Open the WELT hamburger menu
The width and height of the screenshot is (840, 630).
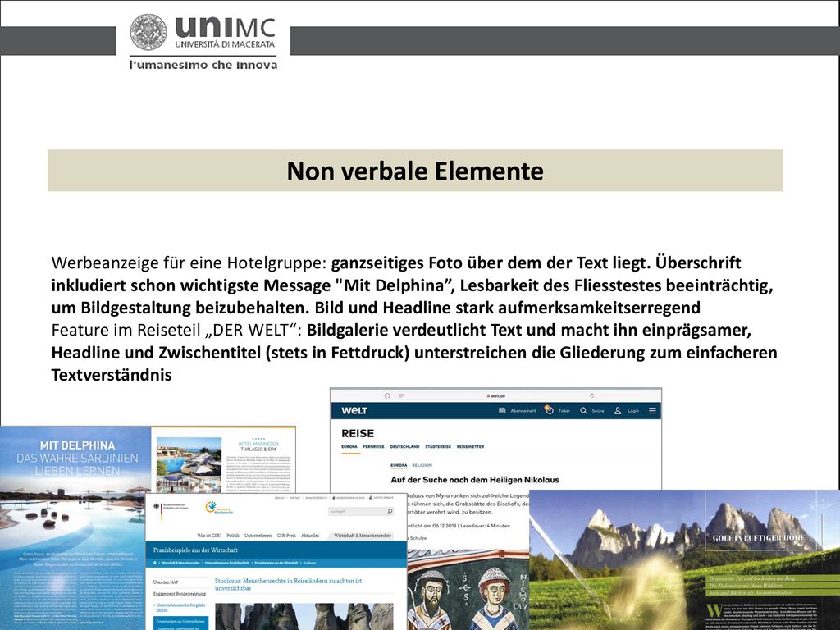(652, 411)
